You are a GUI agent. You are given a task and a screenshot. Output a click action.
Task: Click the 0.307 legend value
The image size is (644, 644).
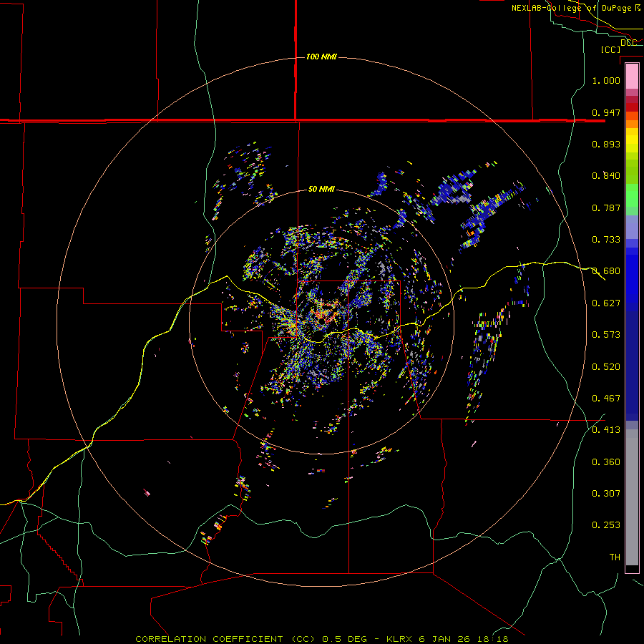tap(606, 494)
